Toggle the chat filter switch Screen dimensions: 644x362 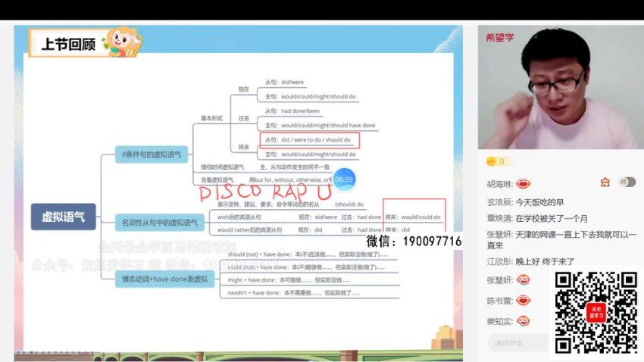(627, 182)
